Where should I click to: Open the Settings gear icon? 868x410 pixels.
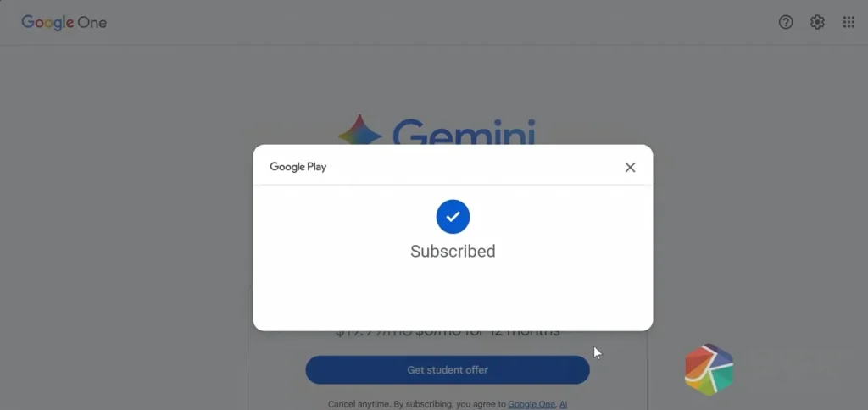click(x=817, y=22)
